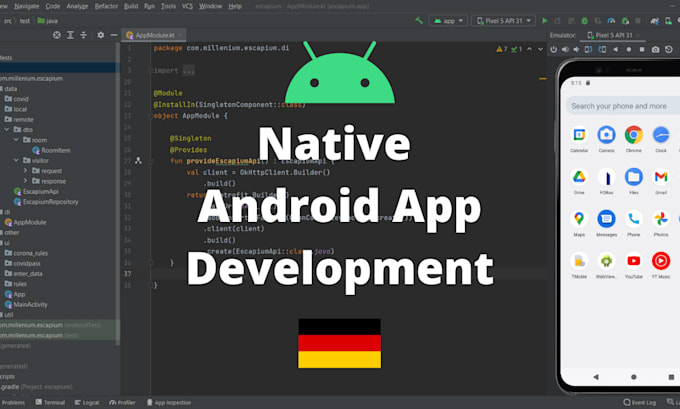This screenshot has width=680, height=409.
Task: Hide the project panel with minus icon
Action: coord(114,35)
